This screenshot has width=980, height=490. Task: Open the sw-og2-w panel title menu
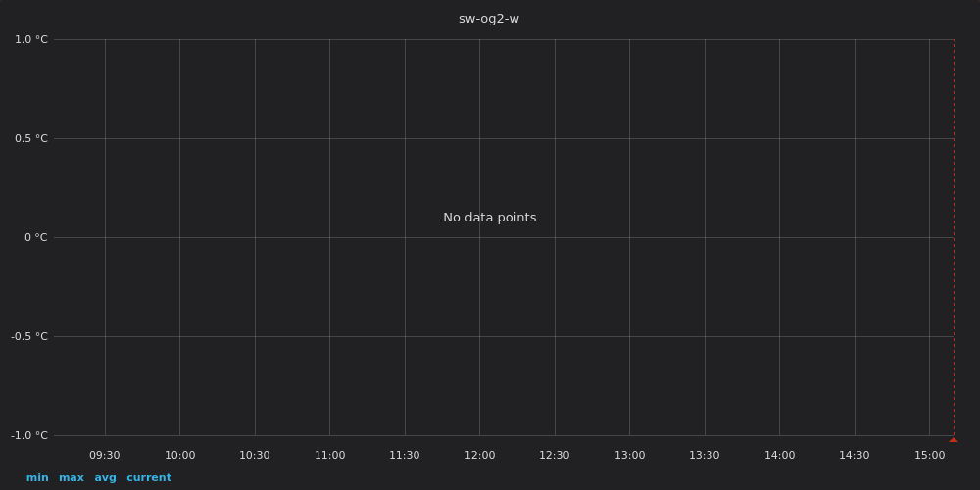coord(489,19)
